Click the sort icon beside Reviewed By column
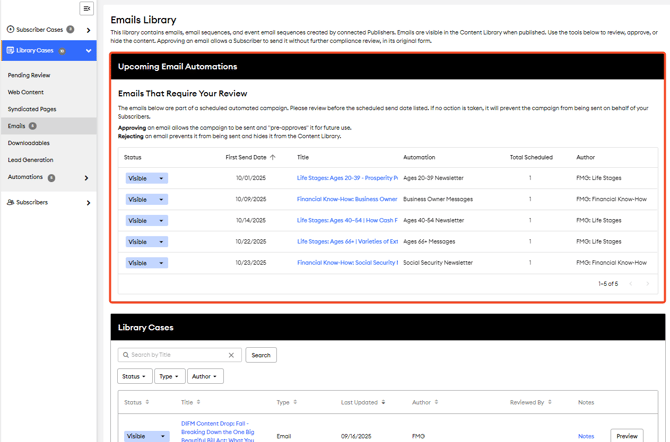Screen dimensions: 670x442 pyautogui.click(x=550, y=402)
